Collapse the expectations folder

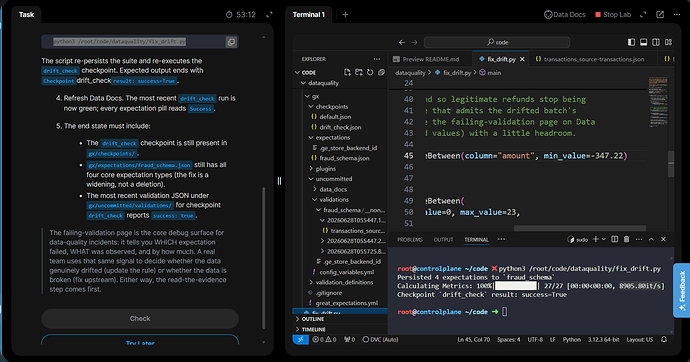click(329, 137)
